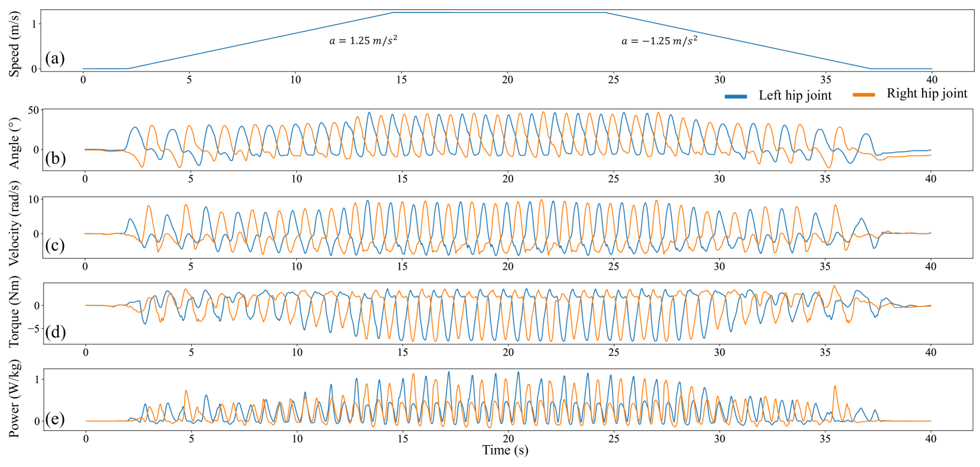The image size is (980, 467).
Task: Click panel label (c) in velocity plot
Action: (55, 245)
